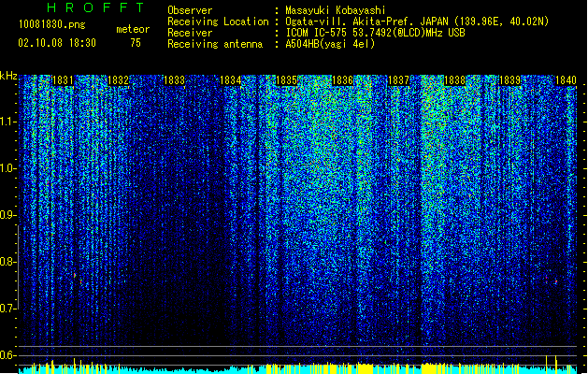
Task: Click the 0.8 kHz axis label
Action: click(x=8, y=262)
